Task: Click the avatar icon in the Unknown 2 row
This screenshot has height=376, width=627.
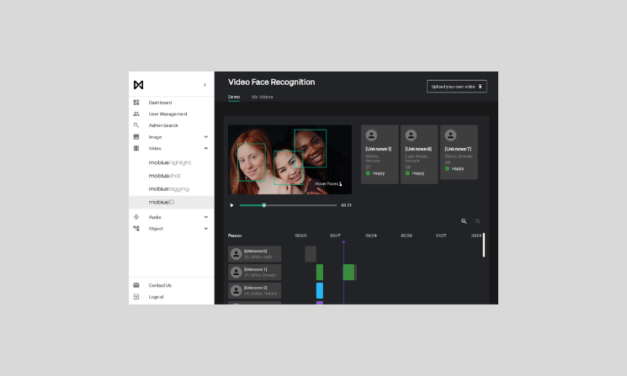Action: point(236,290)
